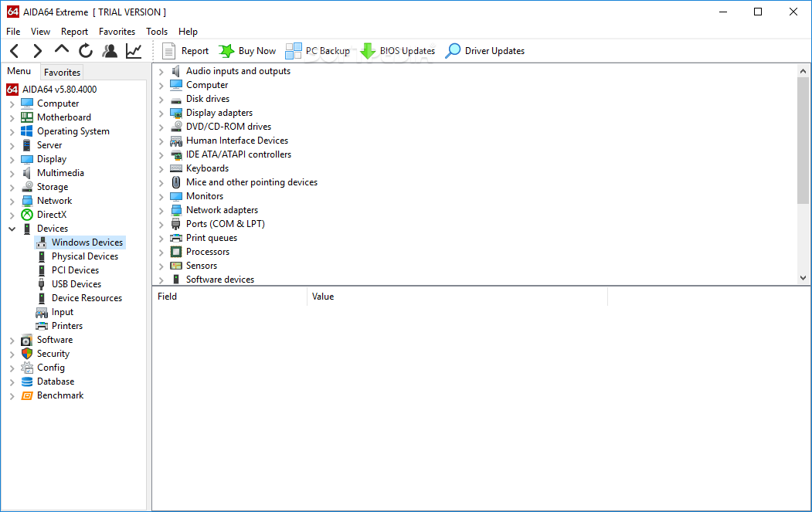Screen dimensions: 812x512
Task: Click the Operating System Windows flag icon
Action: pyautogui.click(x=27, y=131)
